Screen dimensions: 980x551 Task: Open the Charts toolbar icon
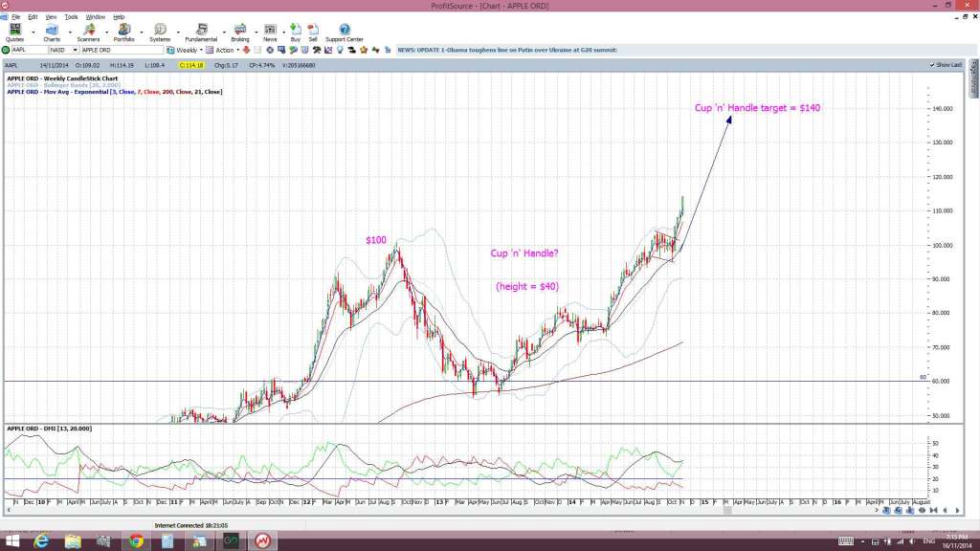pyautogui.click(x=52, y=33)
